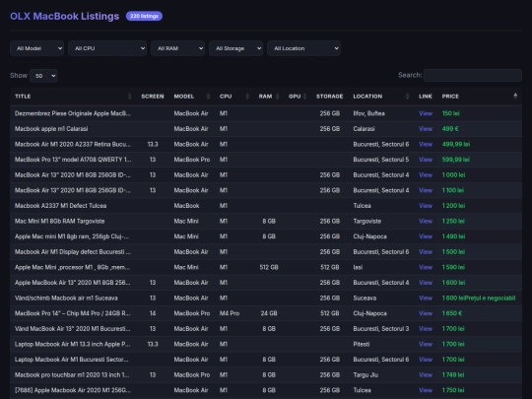Open View link for Apple Mac mini M1 Cluj listing

coord(426,236)
